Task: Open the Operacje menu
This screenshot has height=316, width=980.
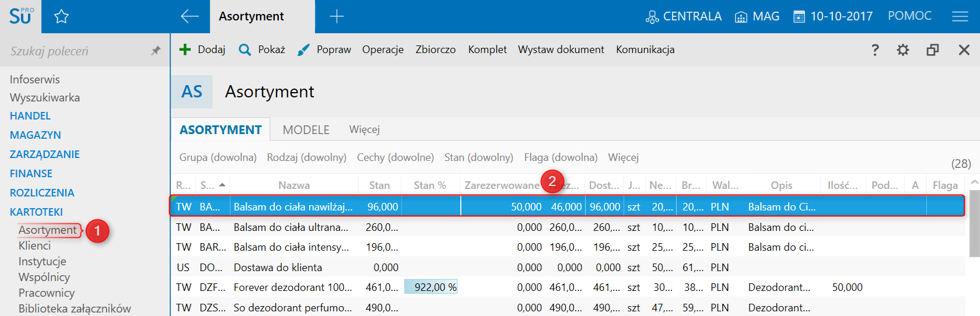Action: (x=383, y=50)
